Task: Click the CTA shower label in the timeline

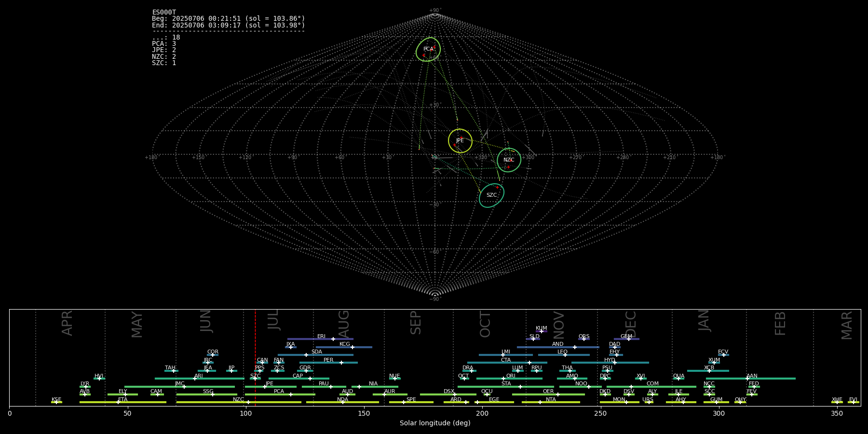Action: [x=505, y=360]
